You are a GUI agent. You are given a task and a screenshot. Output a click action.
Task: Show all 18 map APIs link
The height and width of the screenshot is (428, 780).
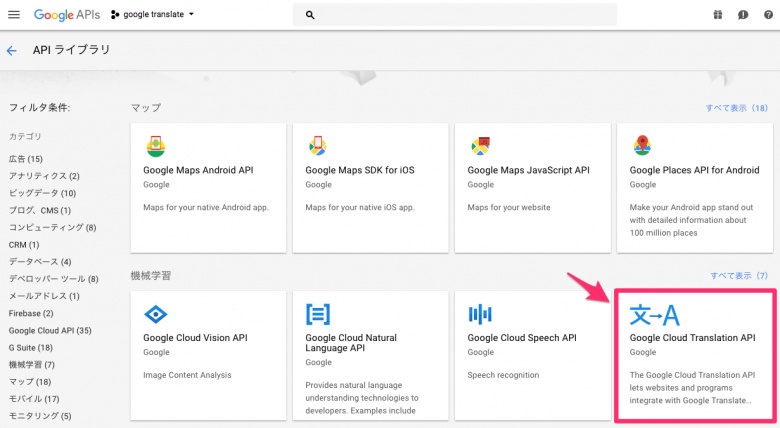(736, 108)
